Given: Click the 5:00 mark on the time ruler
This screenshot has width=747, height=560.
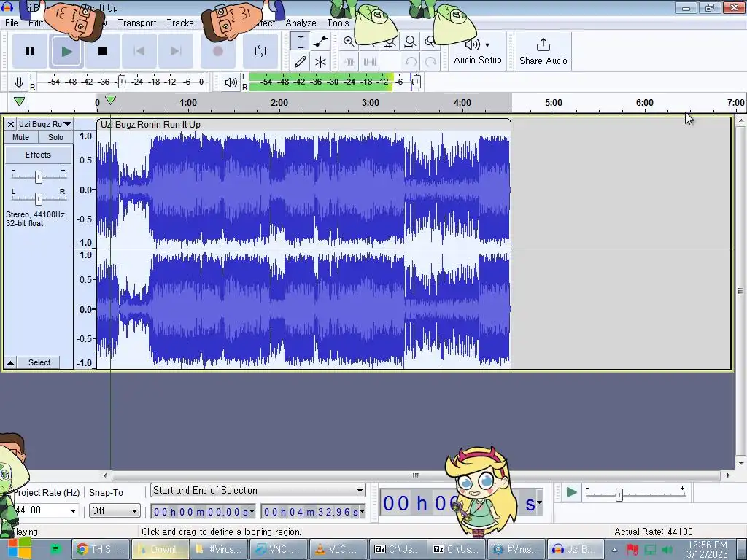Looking at the screenshot, I should 553,103.
